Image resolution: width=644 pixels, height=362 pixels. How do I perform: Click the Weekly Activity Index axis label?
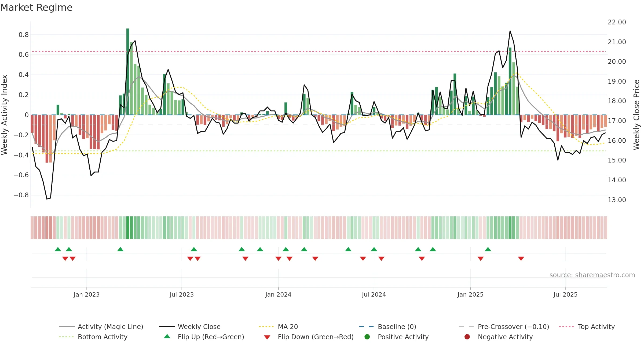pos(5,115)
